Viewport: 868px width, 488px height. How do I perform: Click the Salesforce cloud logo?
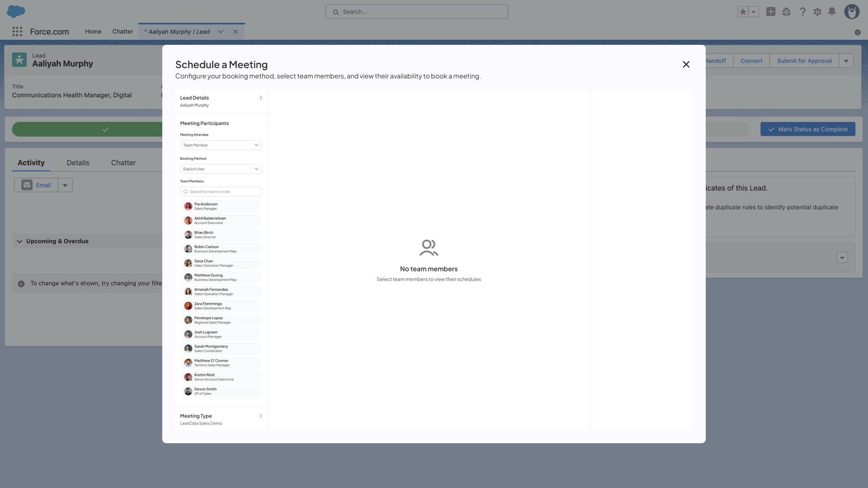tap(16, 11)
